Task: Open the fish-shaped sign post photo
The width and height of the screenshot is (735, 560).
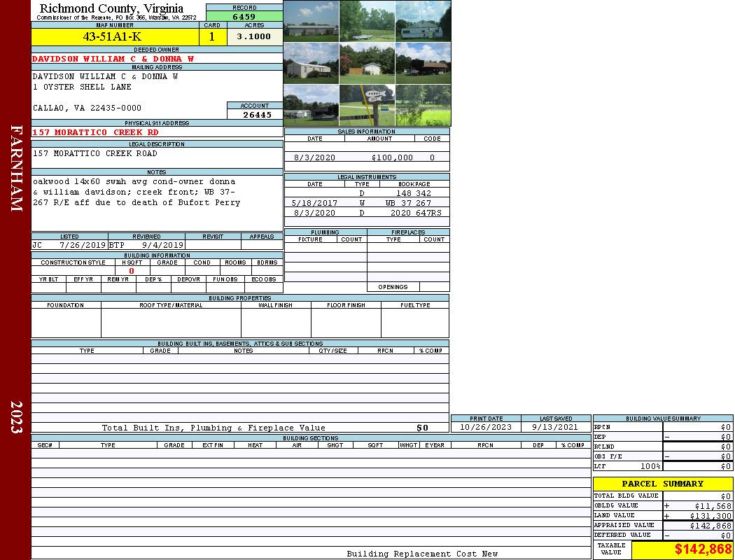Action: tap(367, 105)
